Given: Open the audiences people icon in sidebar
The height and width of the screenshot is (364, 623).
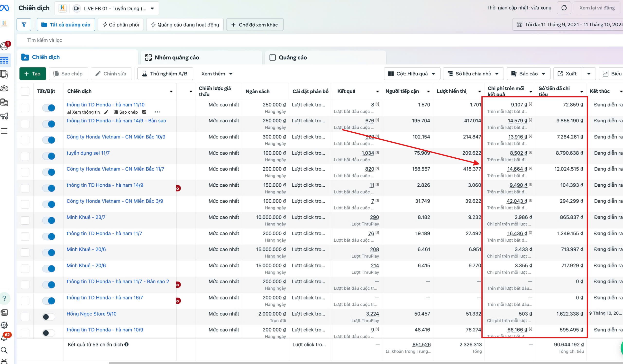Looking at the screenshot, I should [4, 88].
